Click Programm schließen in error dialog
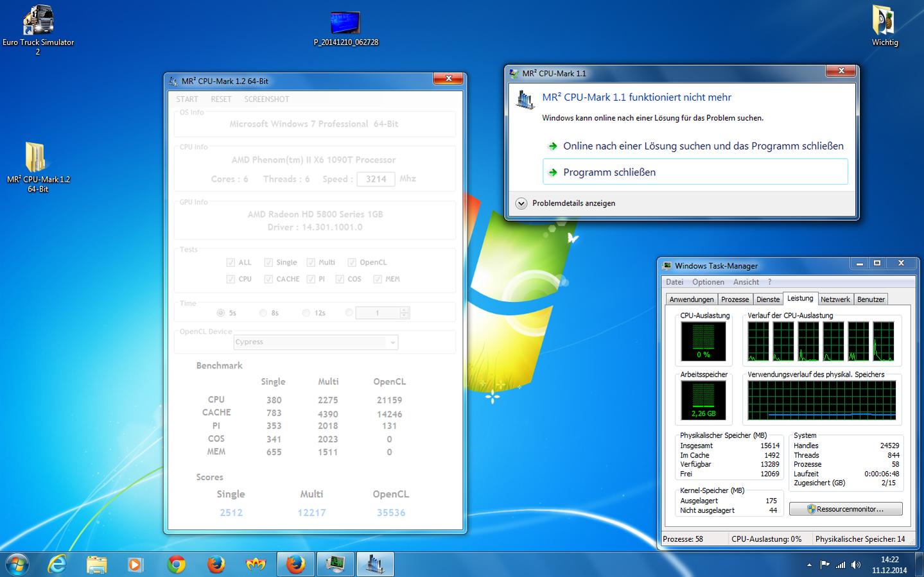Viewport: 924px width, 577px height. (x=695, y=172)
